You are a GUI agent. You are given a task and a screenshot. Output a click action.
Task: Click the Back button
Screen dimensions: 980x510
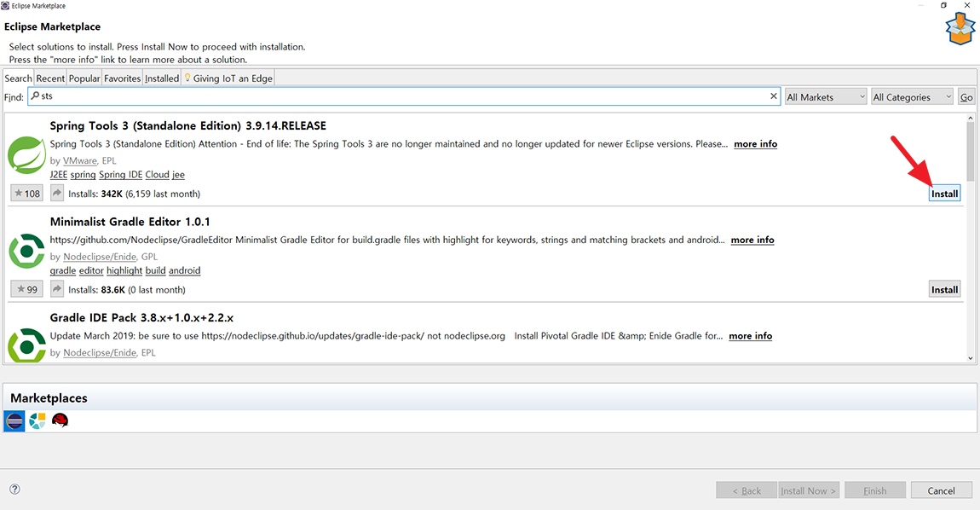pyautogui.click(x=747, y=490)
